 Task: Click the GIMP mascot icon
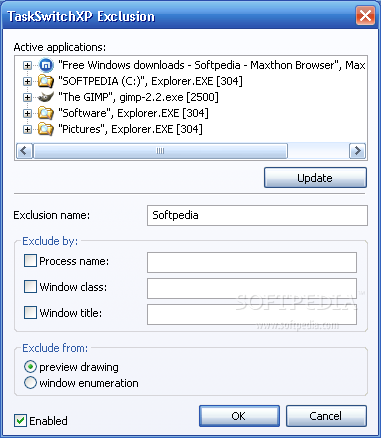46,97
